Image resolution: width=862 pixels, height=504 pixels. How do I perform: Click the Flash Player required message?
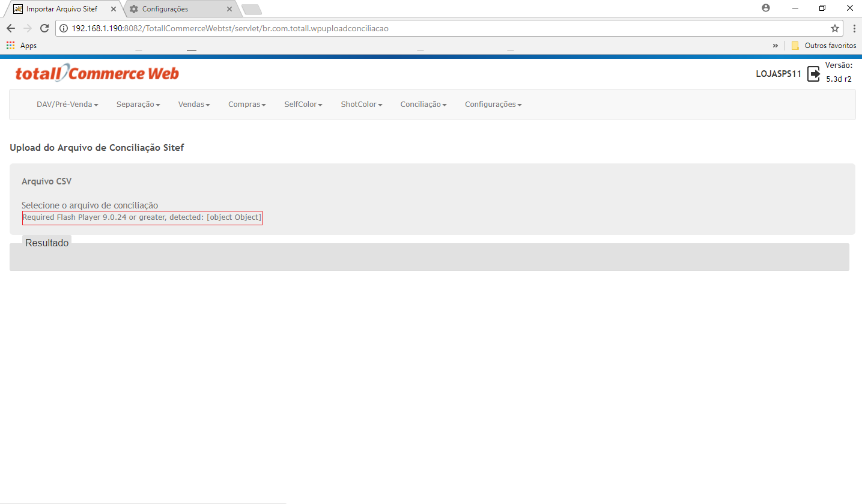point(142,217)
